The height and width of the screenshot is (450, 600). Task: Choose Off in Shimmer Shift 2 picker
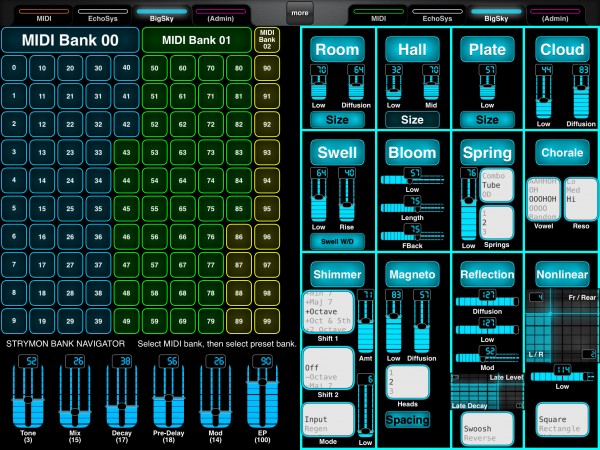click(311, 368)
